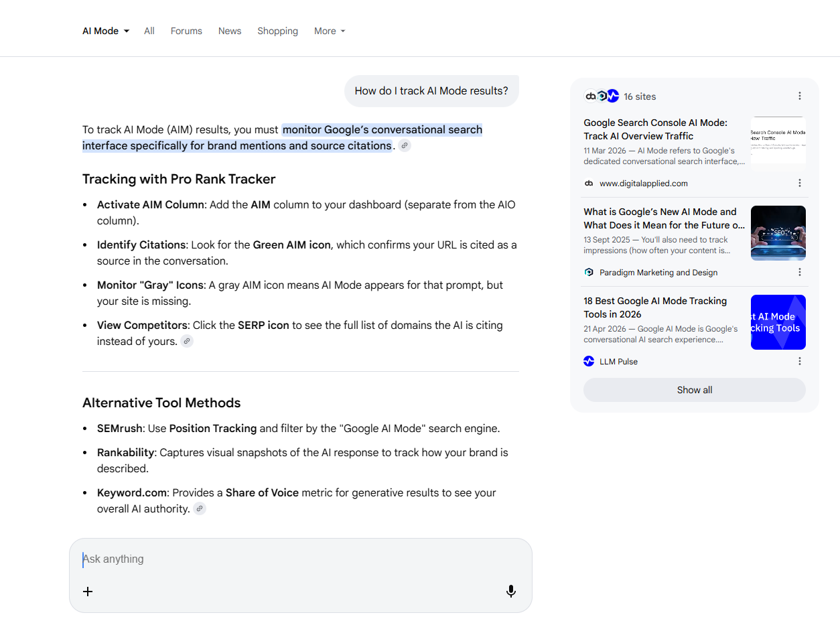The image size is (840, 619).
Task: Start voice input with microphone icon
Action: [x=511, y=592]
